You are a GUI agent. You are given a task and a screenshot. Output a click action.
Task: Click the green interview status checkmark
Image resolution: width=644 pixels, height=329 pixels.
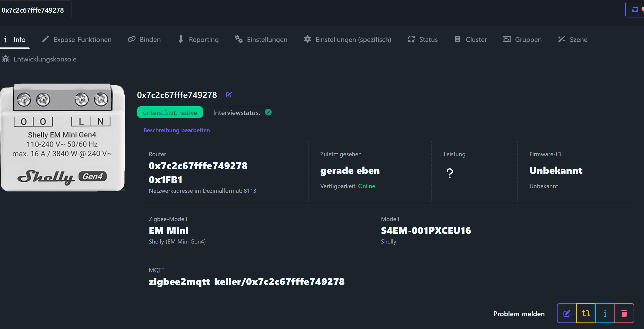coord(268,112)
